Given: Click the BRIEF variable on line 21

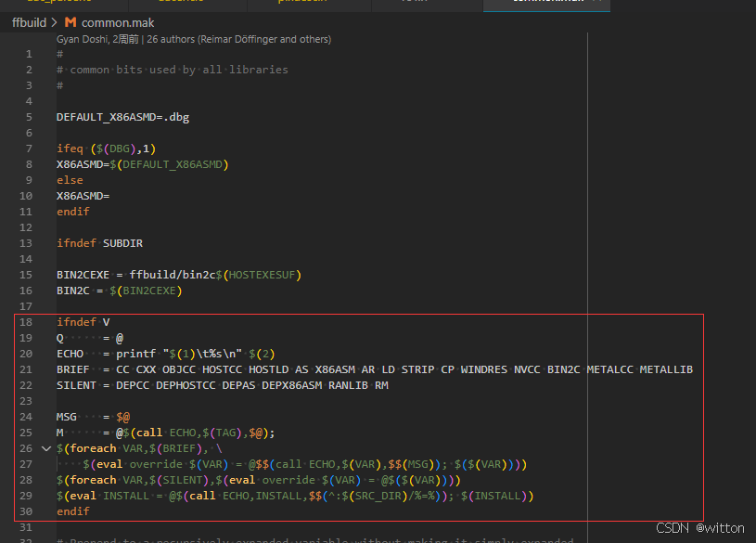Looking at the screenshot, I should [74, 369].
